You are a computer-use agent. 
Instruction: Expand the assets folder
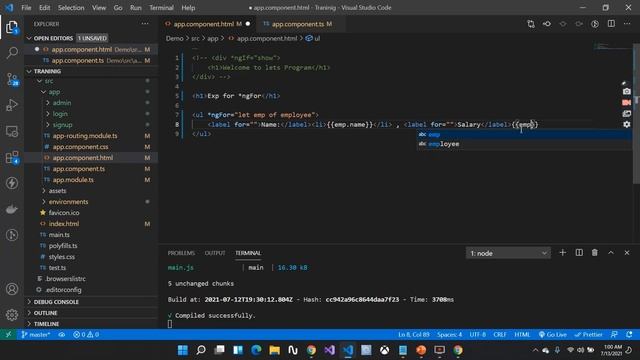57,191
